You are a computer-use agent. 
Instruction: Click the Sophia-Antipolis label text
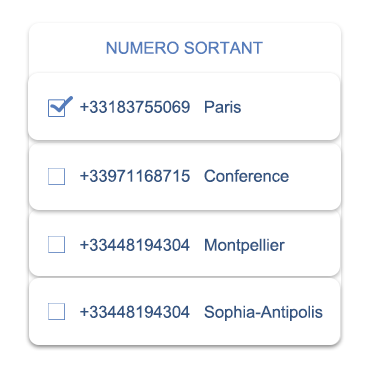(x=263, y=313)
